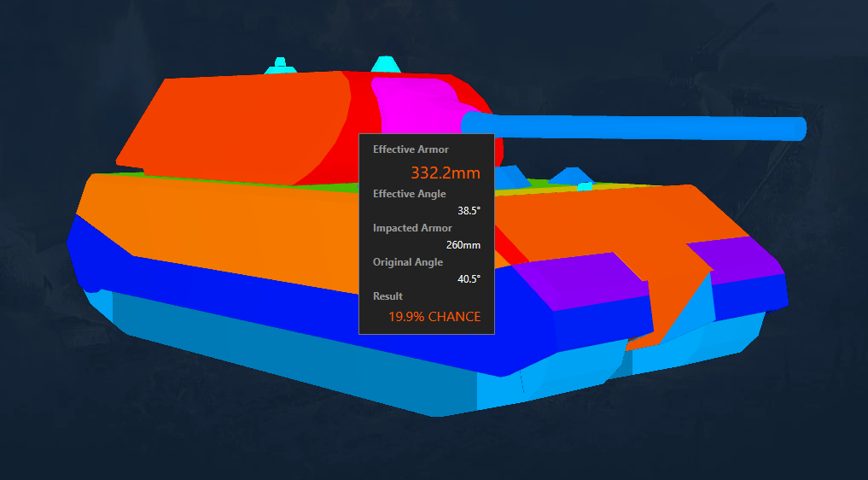Click the 332.2mm effective armor value
Viewport: 868px width, 480px height.
click(x=445, y=173)
